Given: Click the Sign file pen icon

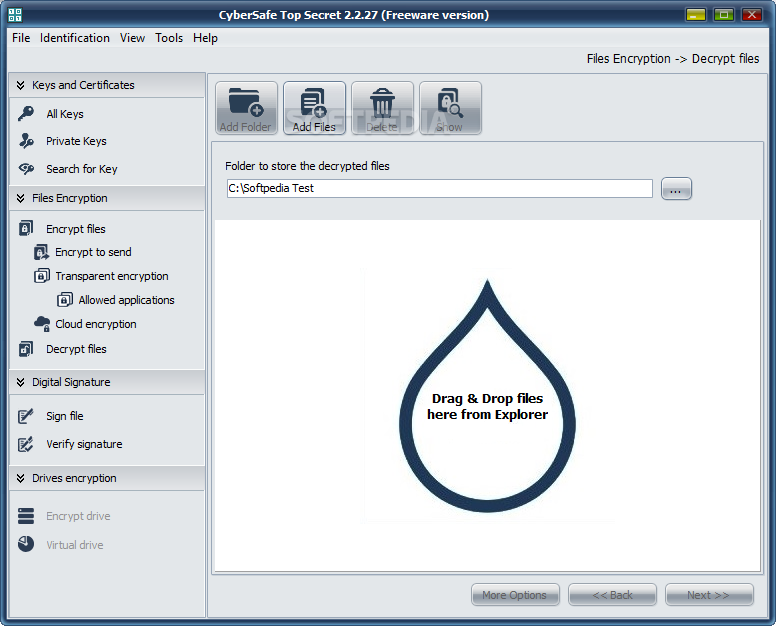Looking at the screenshot, I should click(x=26, y=416).
